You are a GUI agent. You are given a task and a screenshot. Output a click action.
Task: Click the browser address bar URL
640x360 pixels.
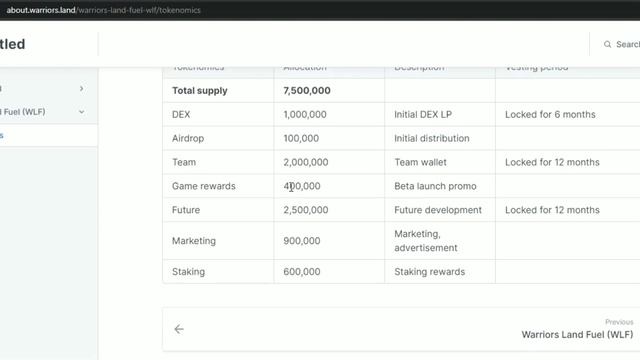[x=104, y=10]
